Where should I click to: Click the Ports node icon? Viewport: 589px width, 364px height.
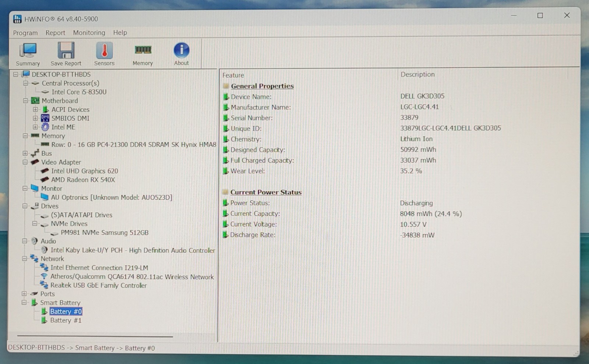click(34, 294)
